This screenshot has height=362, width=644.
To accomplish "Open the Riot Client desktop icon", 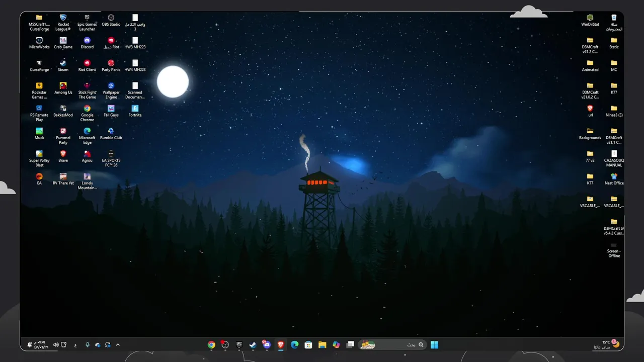I will tap(87, 66).
